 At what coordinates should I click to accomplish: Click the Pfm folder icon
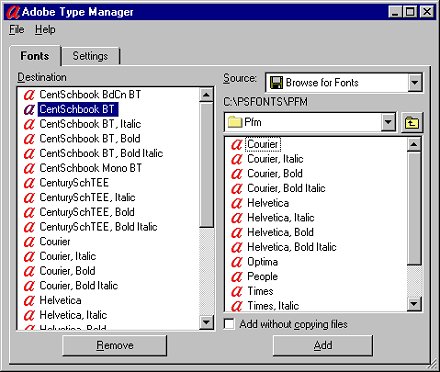point(235,122)
